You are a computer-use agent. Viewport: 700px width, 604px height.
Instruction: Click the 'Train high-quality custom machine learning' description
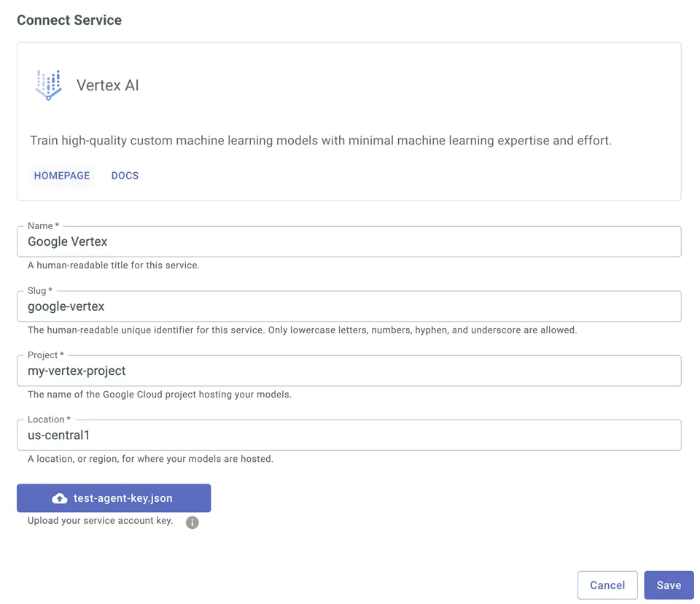(x=321, y=141)
